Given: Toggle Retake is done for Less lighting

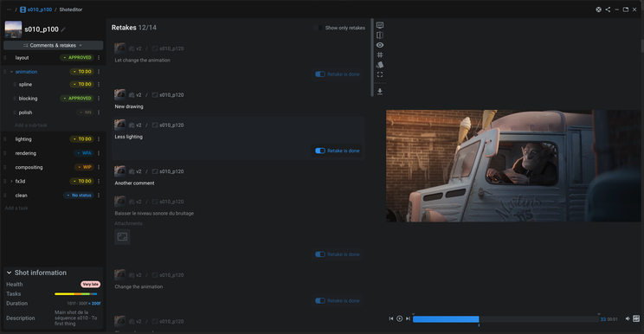Looking at the screenshot, I should coord(320,151).
